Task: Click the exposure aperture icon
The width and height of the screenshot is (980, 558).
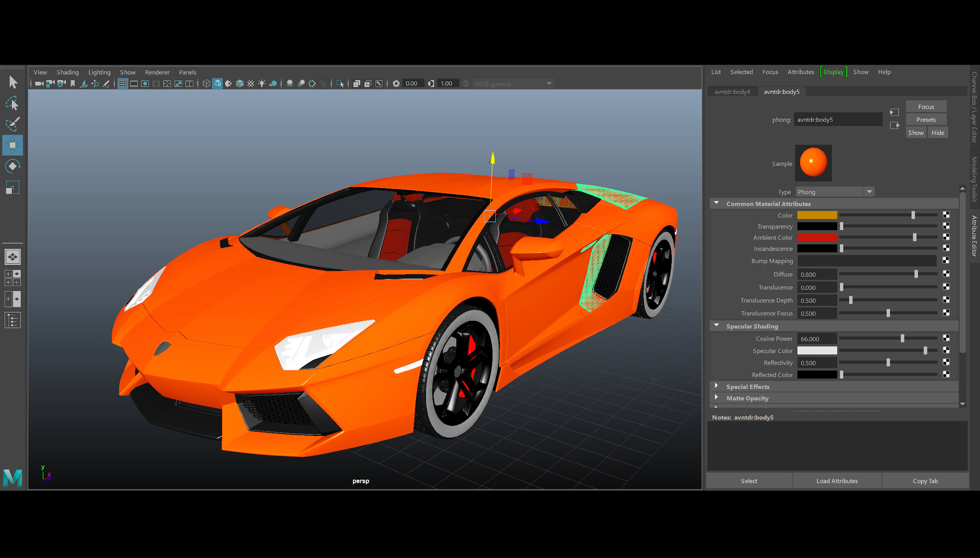Action: click(396, 84)
